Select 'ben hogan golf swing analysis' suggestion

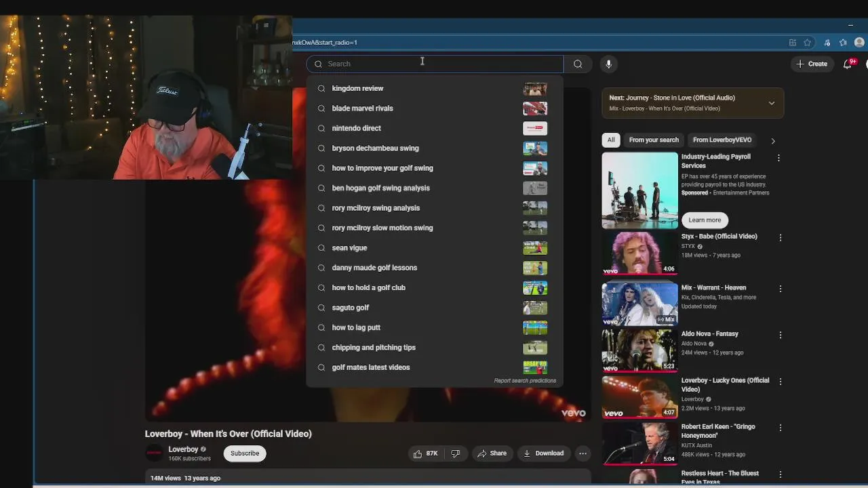[435, 188]
